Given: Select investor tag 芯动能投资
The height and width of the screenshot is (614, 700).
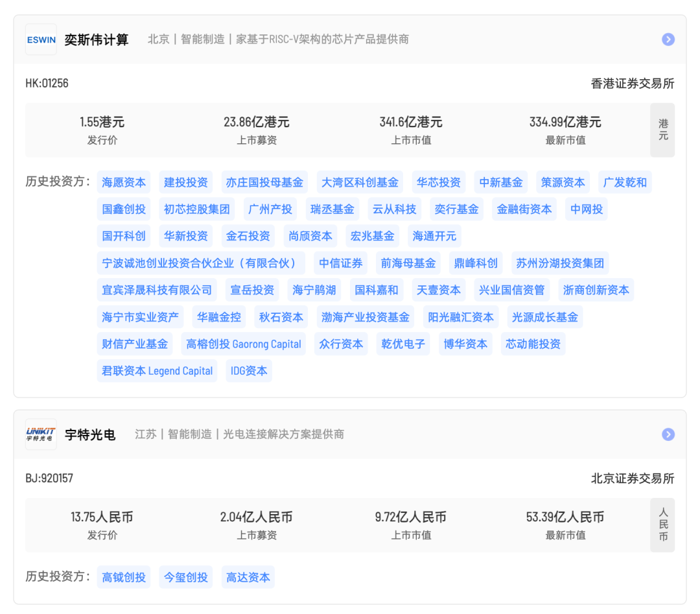Looking at the screenshot, I should pyautogui.click(x=533, y=344).
